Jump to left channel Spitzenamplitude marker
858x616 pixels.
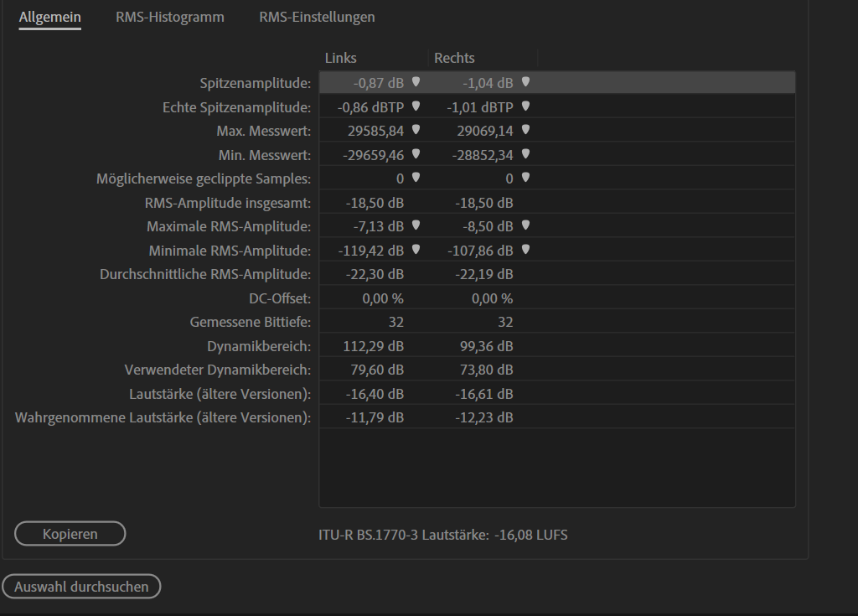pos(416,82)
